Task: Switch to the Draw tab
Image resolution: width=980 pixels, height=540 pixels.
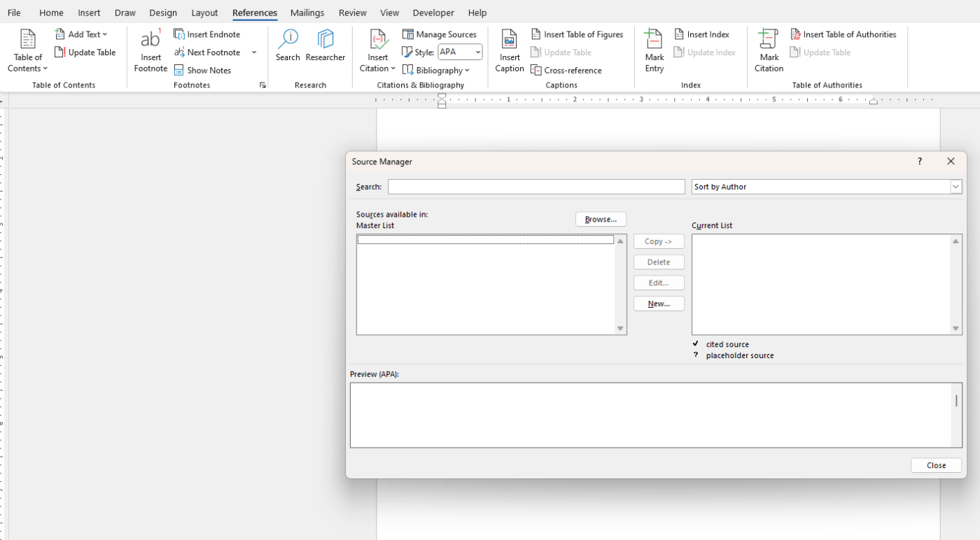Action: click(x=125, y=13)
